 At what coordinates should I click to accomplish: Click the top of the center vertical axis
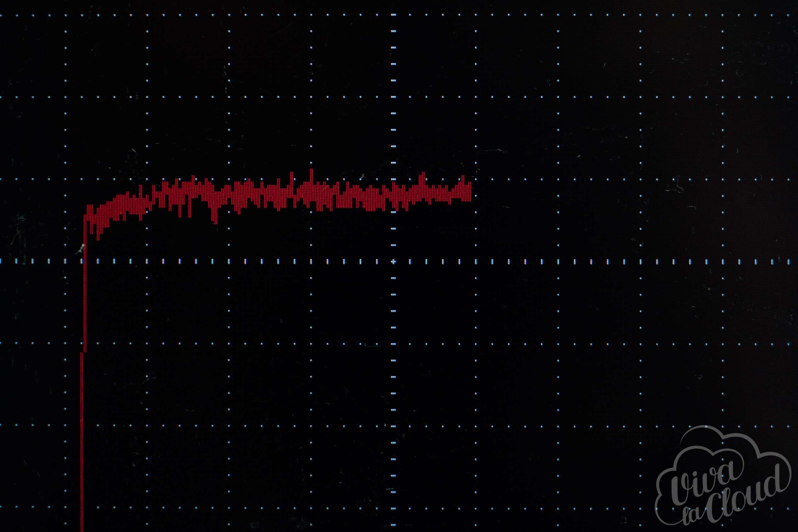[393, 15]
